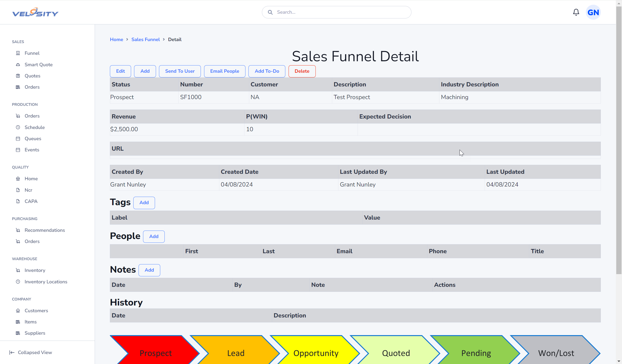Image resolution: width=622 pixels, height=364 pixels.
Task: Click the Sales Funnel sidebar icon
Action: 18,53
